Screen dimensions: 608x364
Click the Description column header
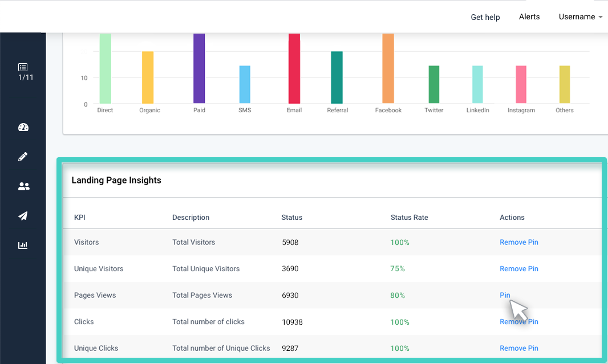[190, 218]
